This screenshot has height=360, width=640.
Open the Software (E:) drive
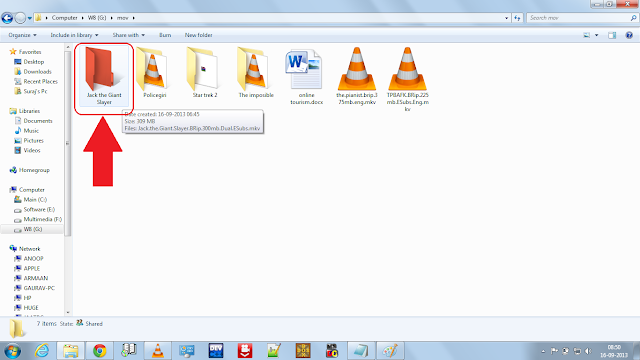[x=34, y=209]
